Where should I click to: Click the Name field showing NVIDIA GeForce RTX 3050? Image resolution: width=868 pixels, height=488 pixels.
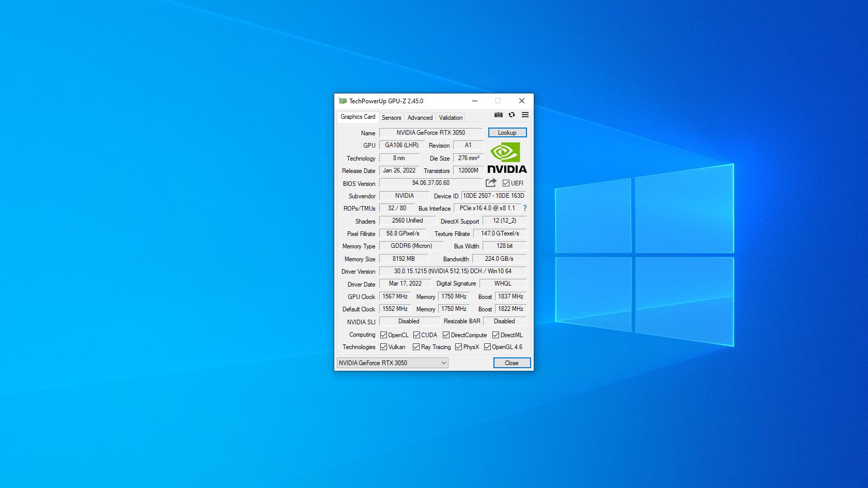point(431,133)
